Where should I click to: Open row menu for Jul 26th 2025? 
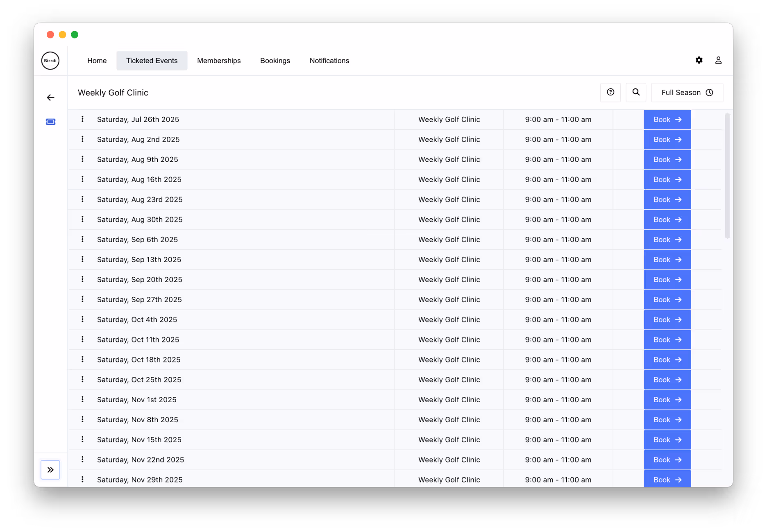coord(82,119)
